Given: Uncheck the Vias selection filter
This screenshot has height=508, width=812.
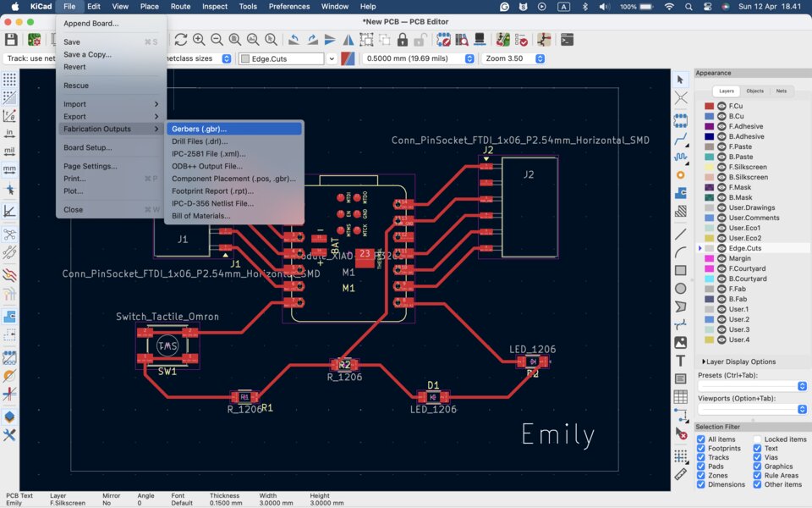Looking at the screenshot, I should coord(757,457).
